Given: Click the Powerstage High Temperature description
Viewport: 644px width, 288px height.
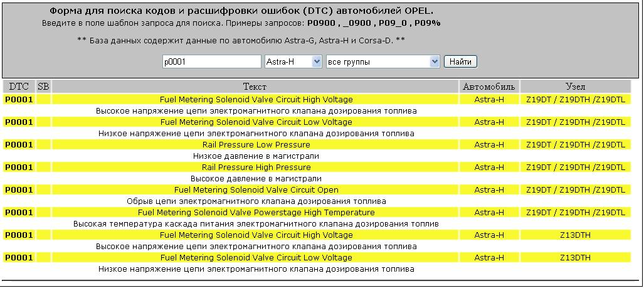Looking at the screenshot, I should [256, 213].
